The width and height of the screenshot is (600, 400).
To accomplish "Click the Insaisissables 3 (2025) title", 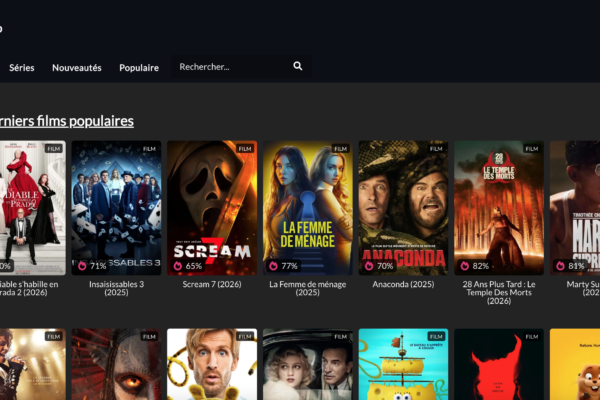I will pyautogui.click(x=116, y=288).
